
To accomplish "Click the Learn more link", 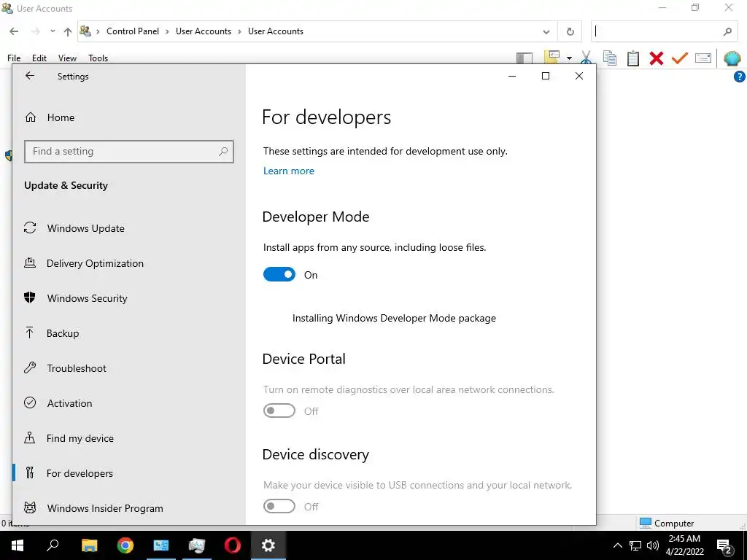I will click(289, 171).
